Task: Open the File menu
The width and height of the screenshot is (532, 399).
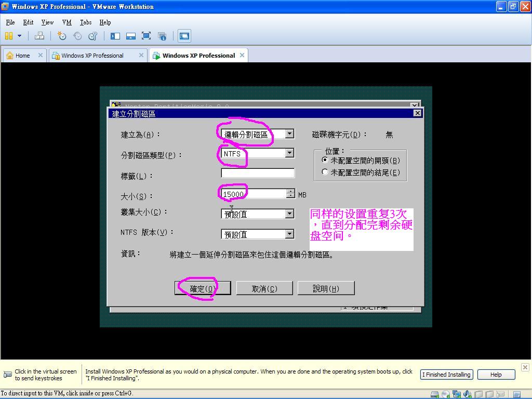Action: (10, 22)
